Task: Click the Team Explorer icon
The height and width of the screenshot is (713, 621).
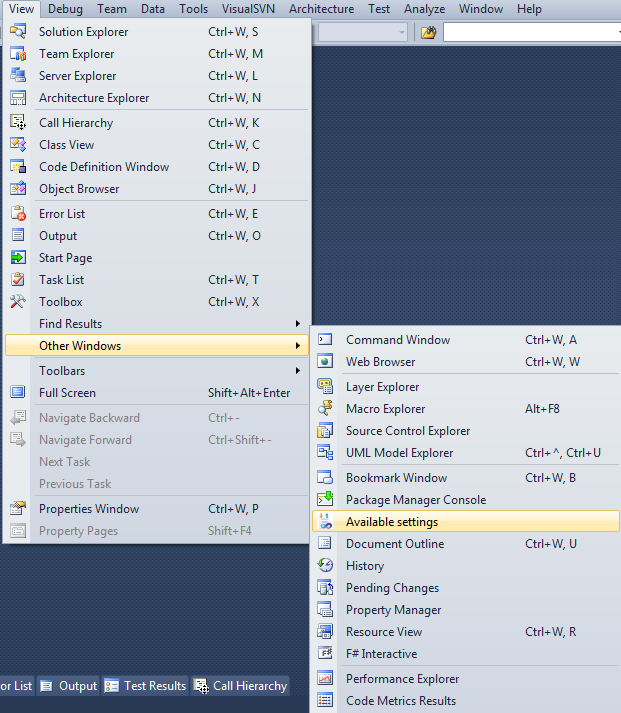Action: (x=18, y=54)
